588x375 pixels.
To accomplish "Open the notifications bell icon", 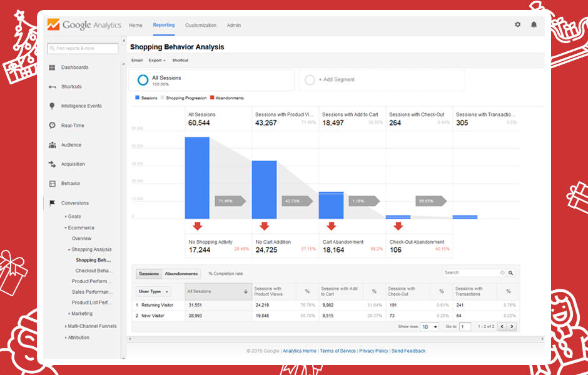I will [534, 25].
